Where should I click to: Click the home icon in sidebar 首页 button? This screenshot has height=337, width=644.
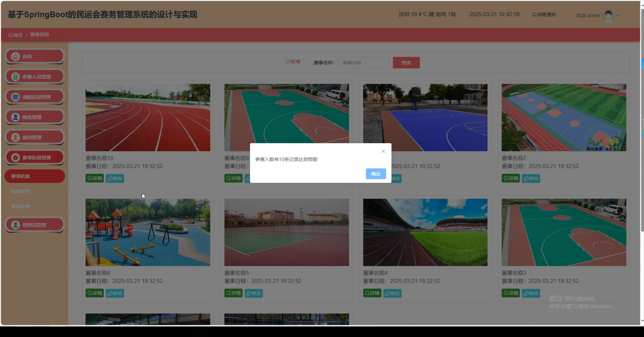tap(15, 57)
